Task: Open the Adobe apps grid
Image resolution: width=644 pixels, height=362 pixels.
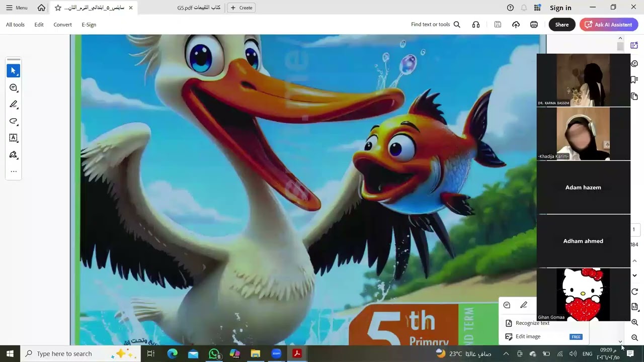Action: coord(537,8)
